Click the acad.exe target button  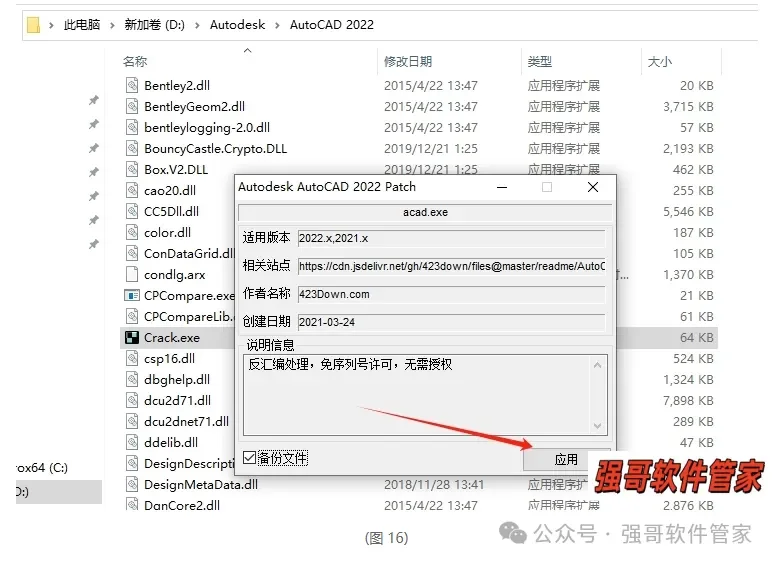[425, 212]
